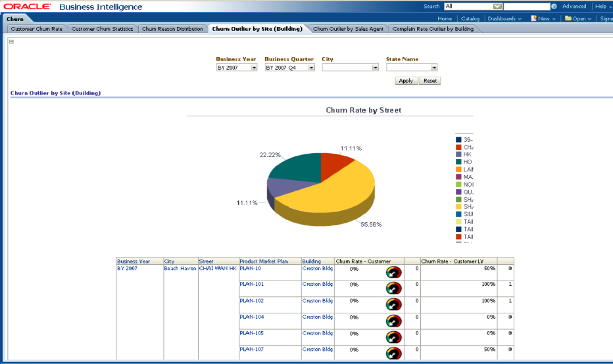This screenshot has width=613, height=364.
Task: Select Churn Outlier by Site (Building) tab
Action: click(257, 29)
